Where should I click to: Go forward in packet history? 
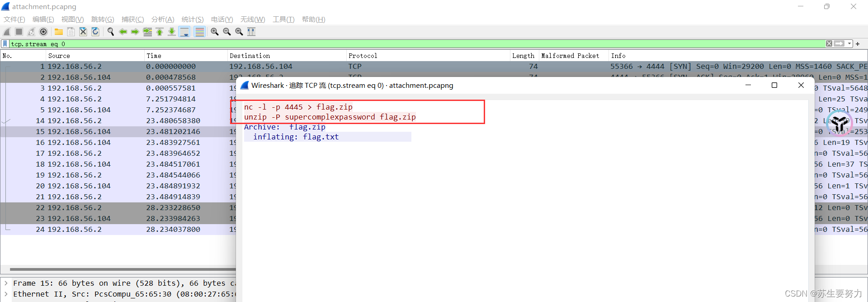point(135,32)
